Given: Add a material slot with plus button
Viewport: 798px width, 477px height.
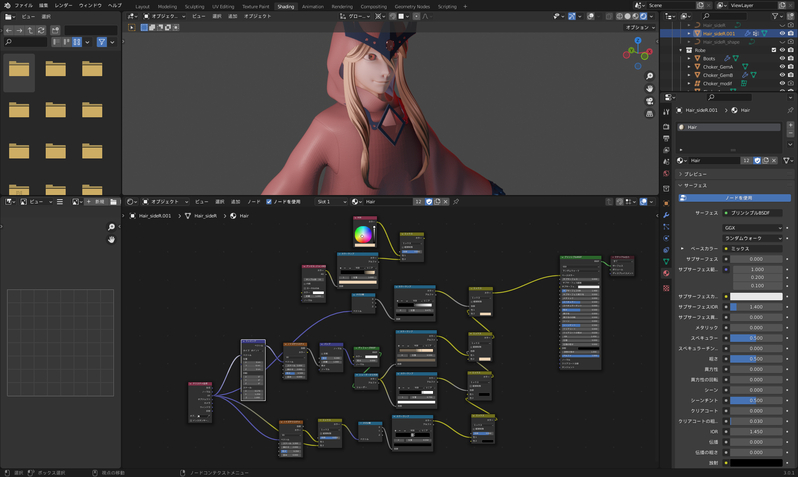Looking at the screenshot, I should click(790, 125).
